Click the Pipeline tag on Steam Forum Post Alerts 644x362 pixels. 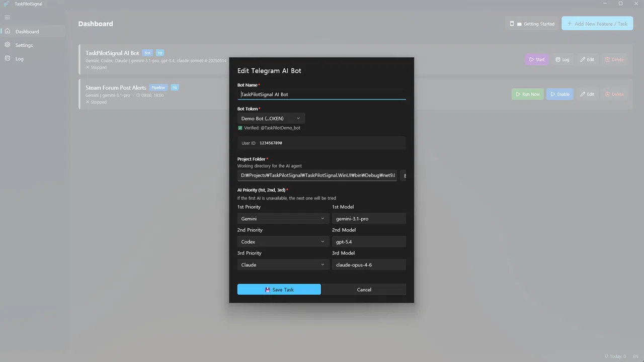pos(158,87)
